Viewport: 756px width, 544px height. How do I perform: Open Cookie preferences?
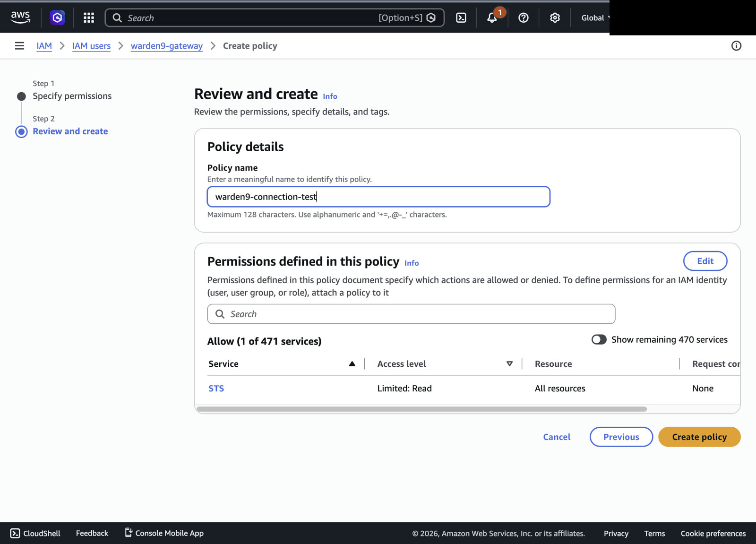pos(713,534)
